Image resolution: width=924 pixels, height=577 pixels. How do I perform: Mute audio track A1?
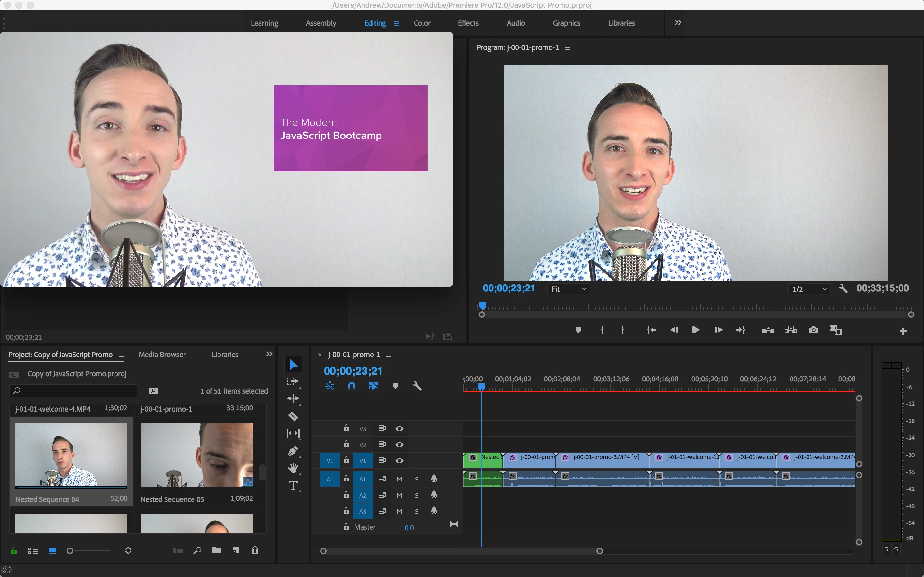399,479
